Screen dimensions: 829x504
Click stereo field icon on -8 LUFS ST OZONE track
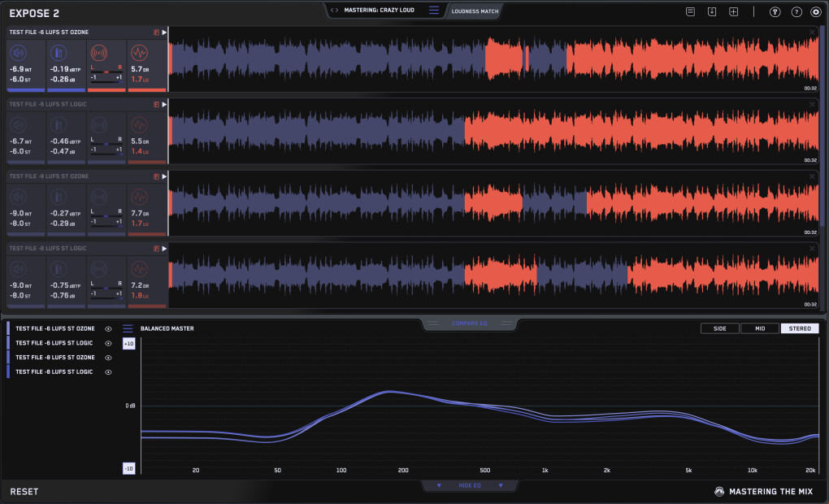pyautogui.click(x=99, y=197)
